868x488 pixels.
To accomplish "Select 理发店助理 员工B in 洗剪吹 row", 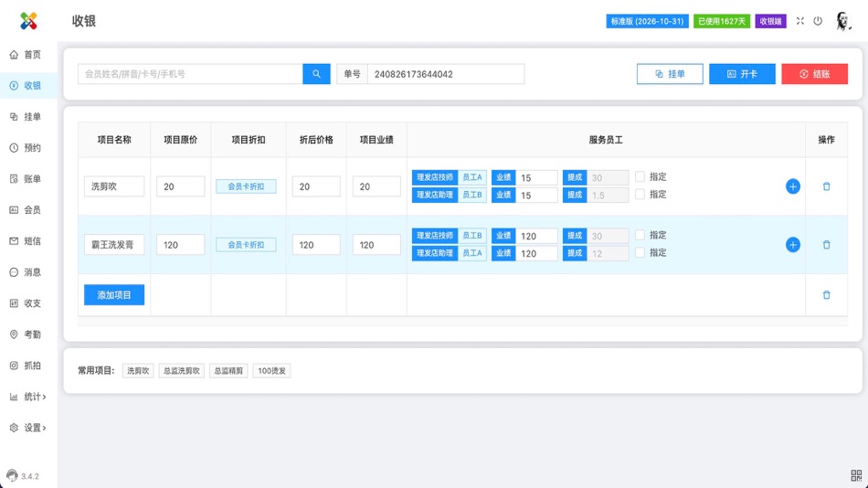I will (449, 195).
